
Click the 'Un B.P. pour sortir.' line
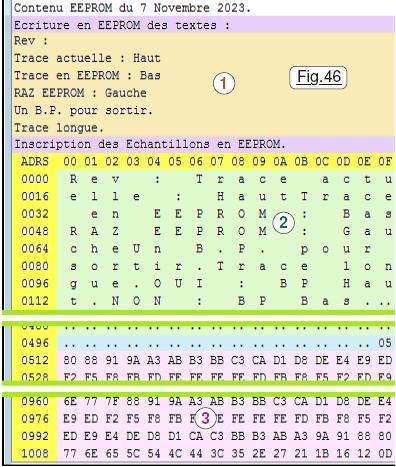(x=84, y=110)
